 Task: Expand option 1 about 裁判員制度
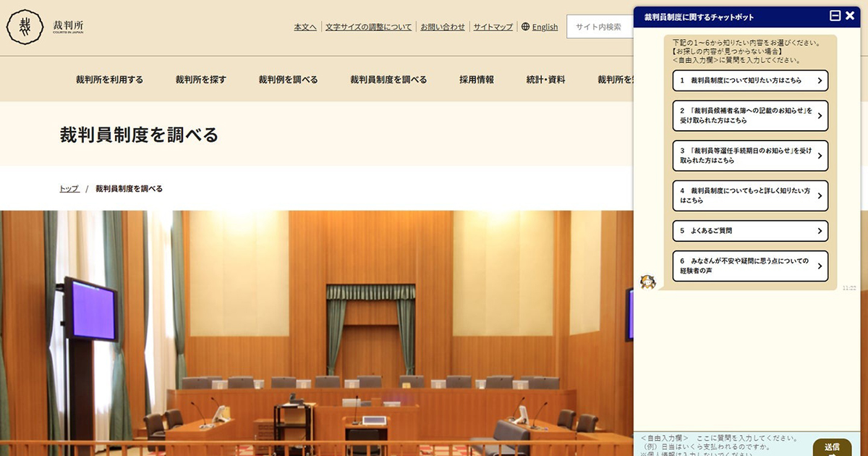tap(749, 80)
